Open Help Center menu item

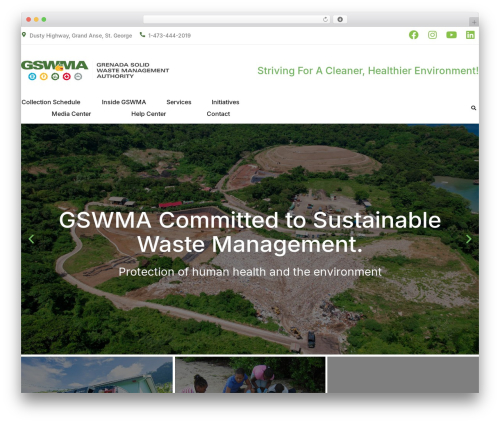tap(148, 114)
